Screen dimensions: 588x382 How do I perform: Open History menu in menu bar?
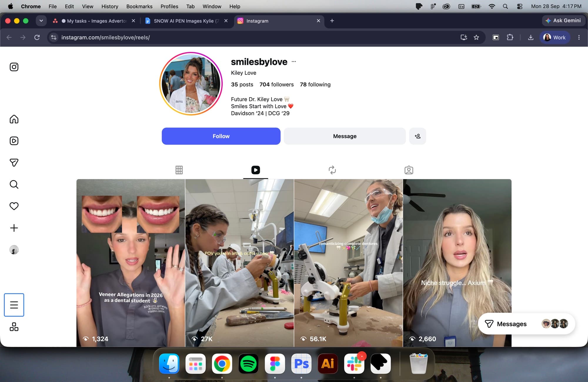[x=110, y=6]
